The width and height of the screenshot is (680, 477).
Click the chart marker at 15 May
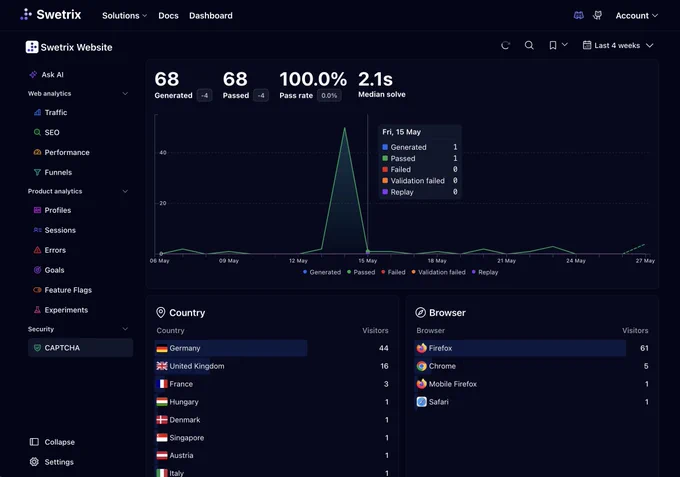coord(368,252)
